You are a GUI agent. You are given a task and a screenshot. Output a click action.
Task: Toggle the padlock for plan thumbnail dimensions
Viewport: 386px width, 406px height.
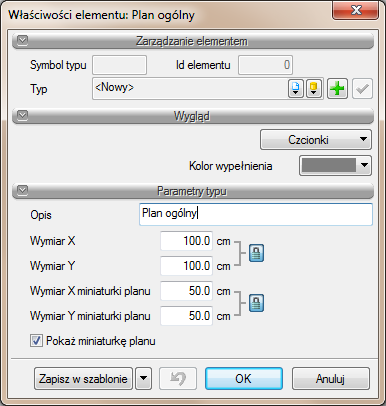[x=256, y=303]
